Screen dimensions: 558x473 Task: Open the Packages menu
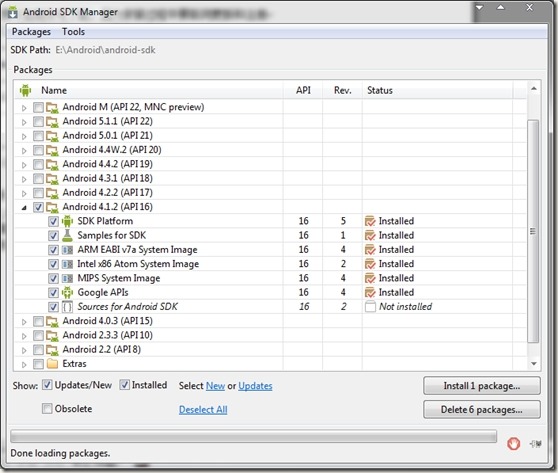click(31, 32)
